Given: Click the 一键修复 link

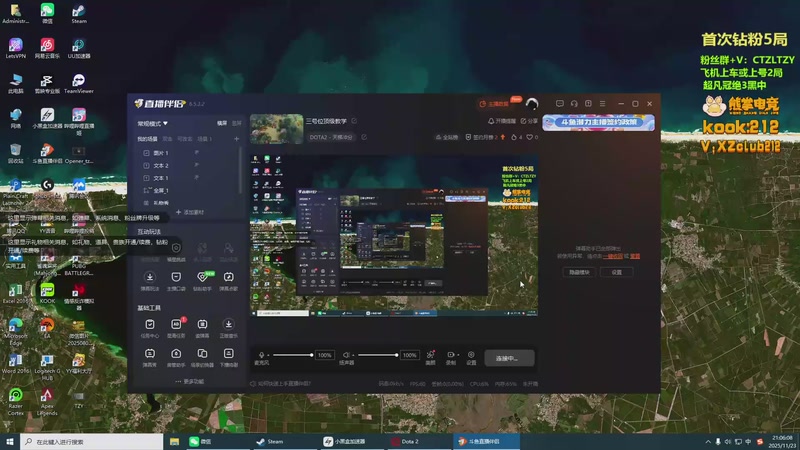Looking at the screenshot, I should click(x=613, y=256).
